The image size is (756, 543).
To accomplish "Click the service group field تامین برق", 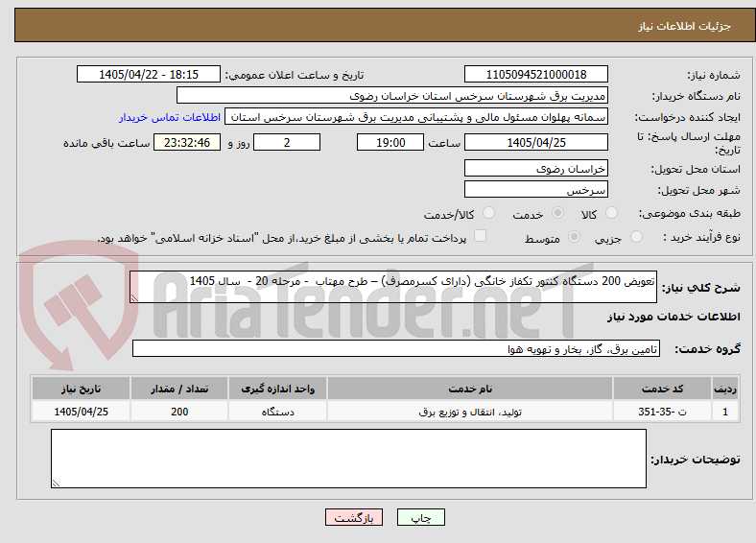I will pyautogui.click(x=396, y=348).
